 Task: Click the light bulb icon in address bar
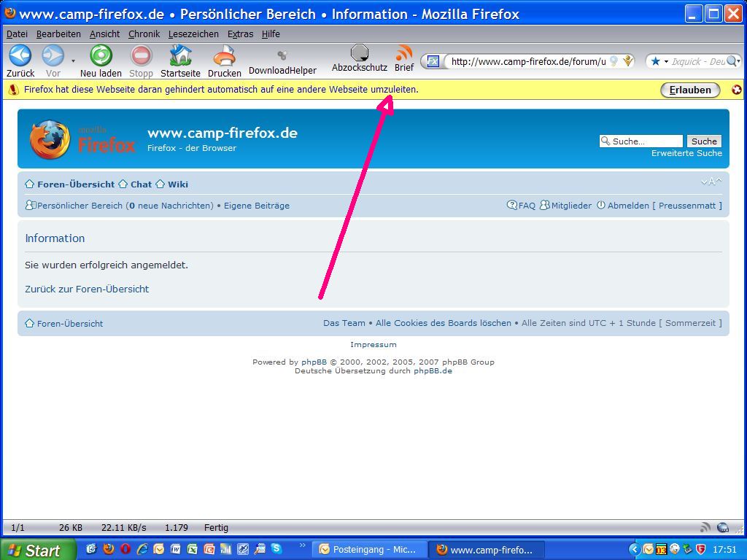click(614, 61)
